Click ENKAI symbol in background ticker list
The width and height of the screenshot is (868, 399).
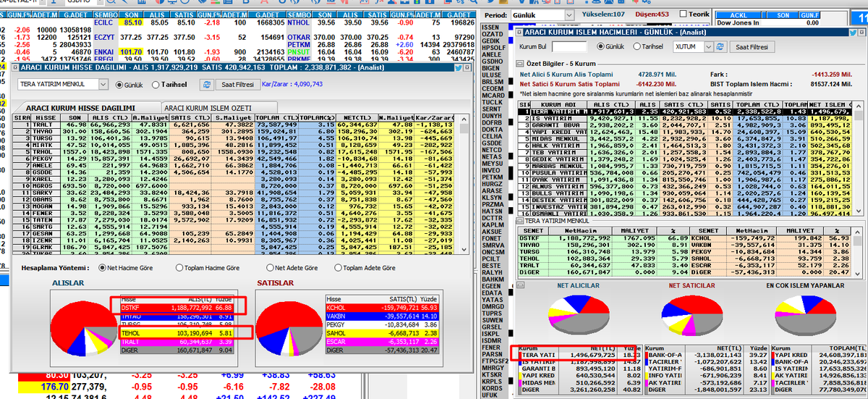point(103,52)
